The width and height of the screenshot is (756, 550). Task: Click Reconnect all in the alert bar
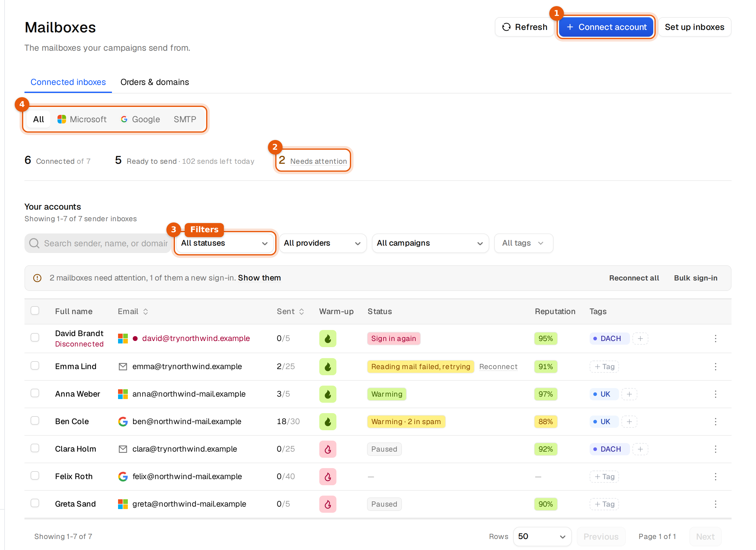pyautogui.click(x=634, y=278)
